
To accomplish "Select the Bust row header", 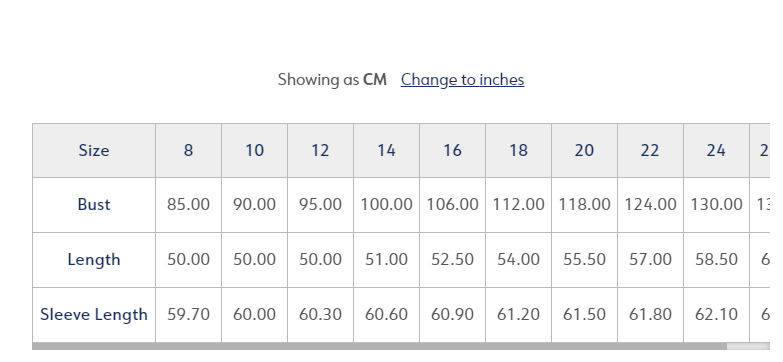I will 94,205.
